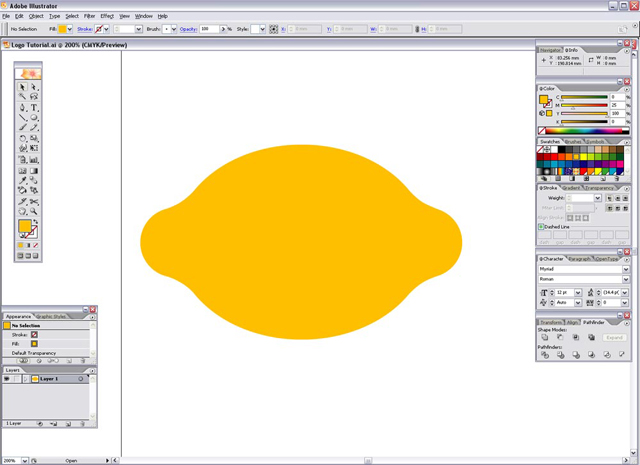Toggle visibility eye of Layer 1

(x=7, y=379)
